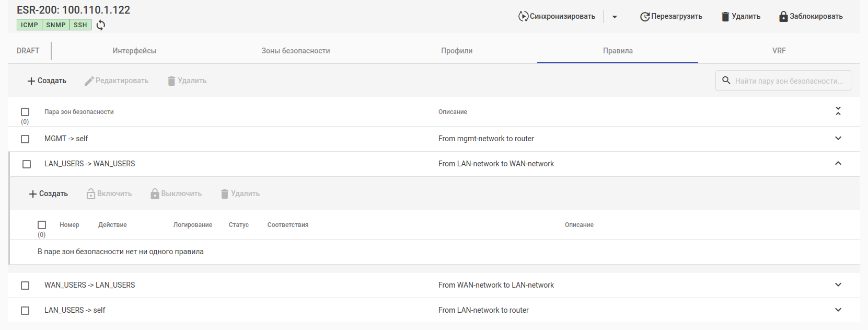Screen dimensions: 868x330
Task: Click the Перезагрузить reload icon
Action: (645, 17)
